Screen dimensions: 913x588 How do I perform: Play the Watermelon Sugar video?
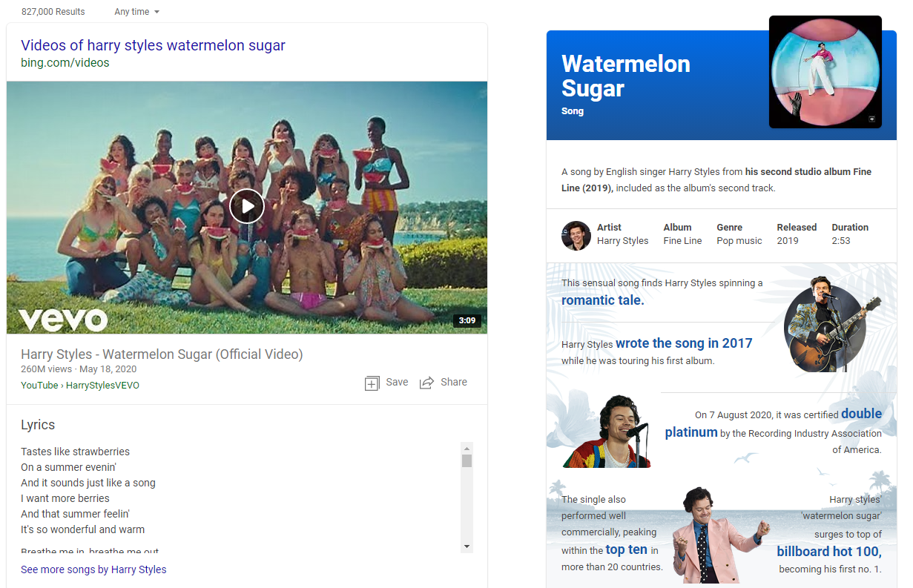point(246,206)
